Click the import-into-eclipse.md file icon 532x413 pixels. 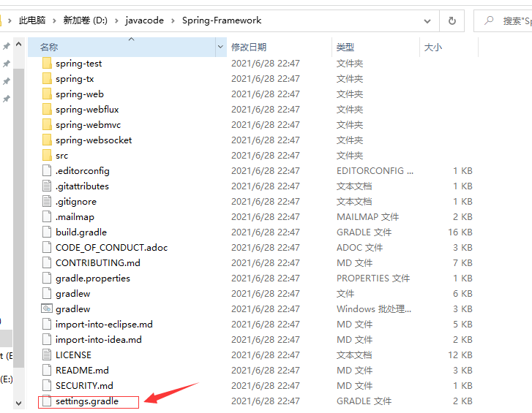(47, 325)
